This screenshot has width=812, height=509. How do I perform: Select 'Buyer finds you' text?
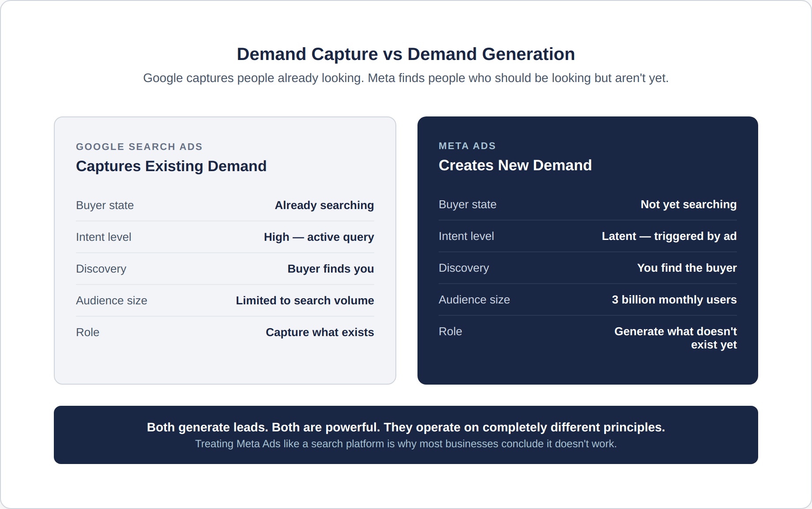(331, 269)
